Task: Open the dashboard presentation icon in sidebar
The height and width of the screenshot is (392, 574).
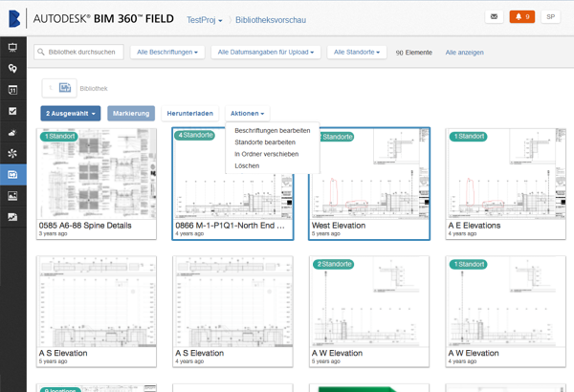Action: (x=12, y=47)
